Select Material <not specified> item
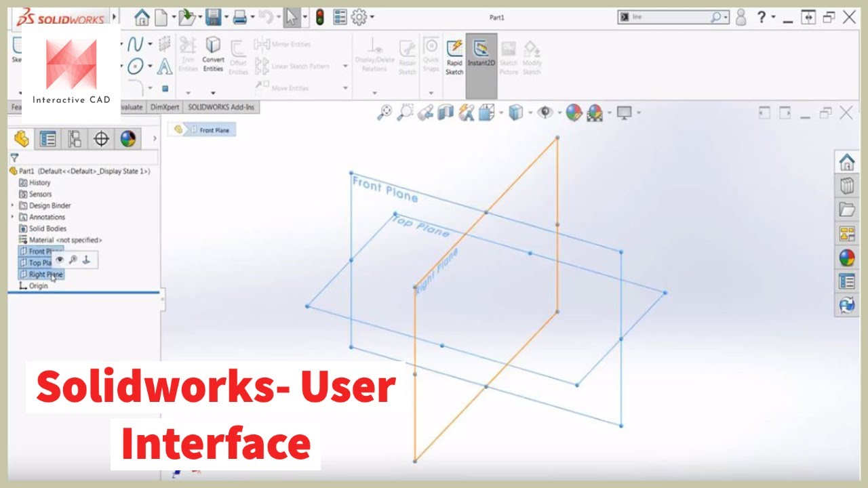The height and width of the screenshot is (488, 868). tap(61, 240)
